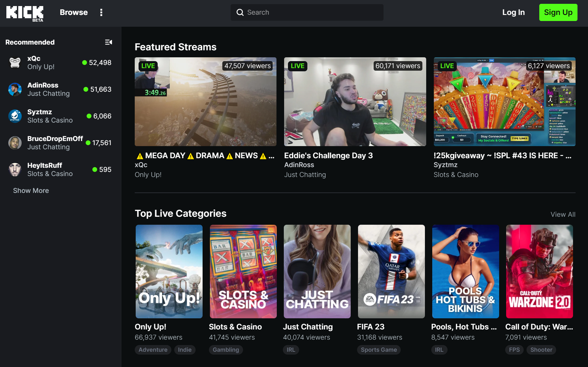Click AdinRoss's avatar in the sidebar
The image size is (588, 367).
pos(15,89)
